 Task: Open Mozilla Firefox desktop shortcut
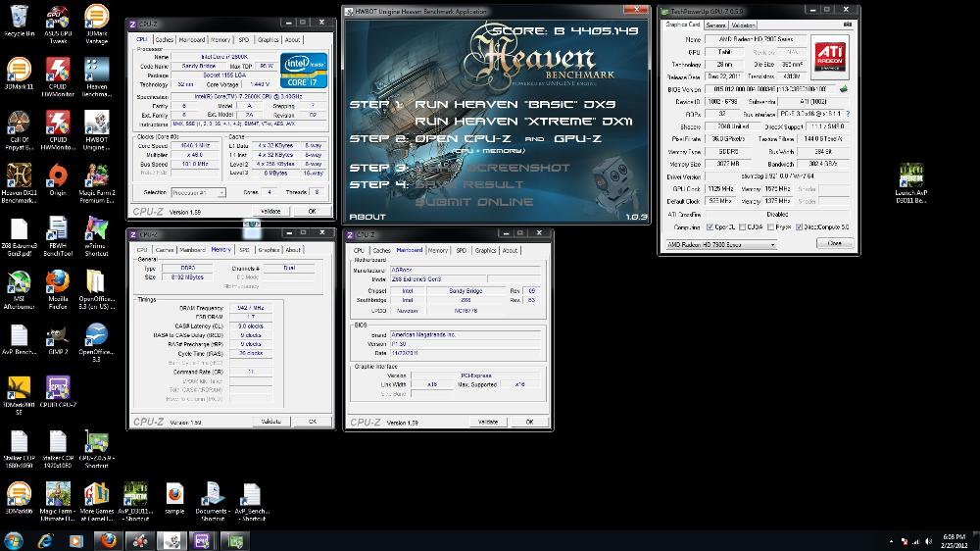pos(58,289)
